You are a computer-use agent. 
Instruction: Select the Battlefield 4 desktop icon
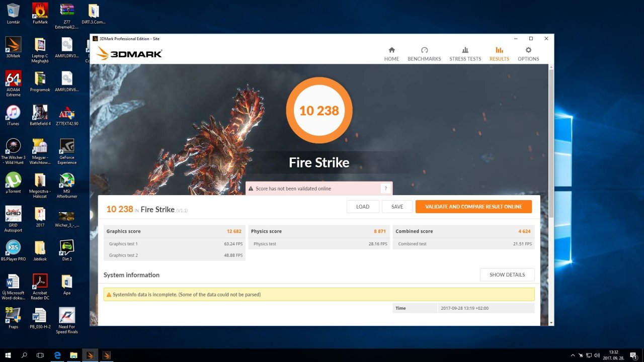click(40, 115)
